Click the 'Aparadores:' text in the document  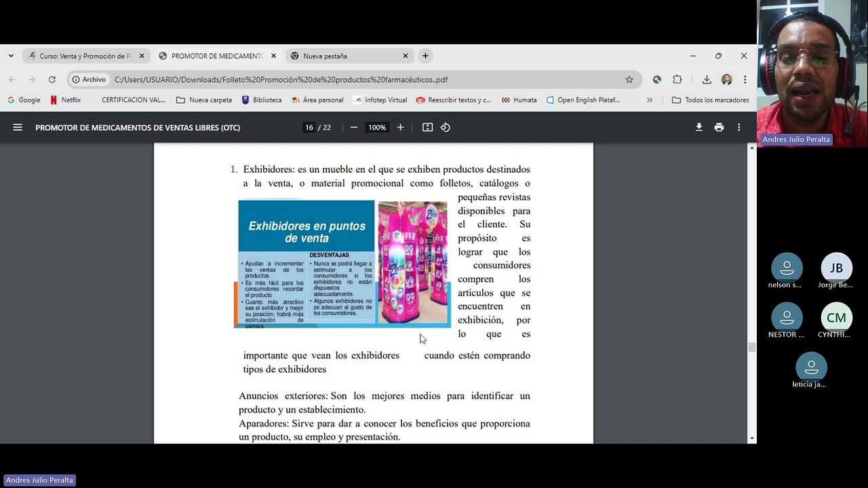[x=264, y=424]
